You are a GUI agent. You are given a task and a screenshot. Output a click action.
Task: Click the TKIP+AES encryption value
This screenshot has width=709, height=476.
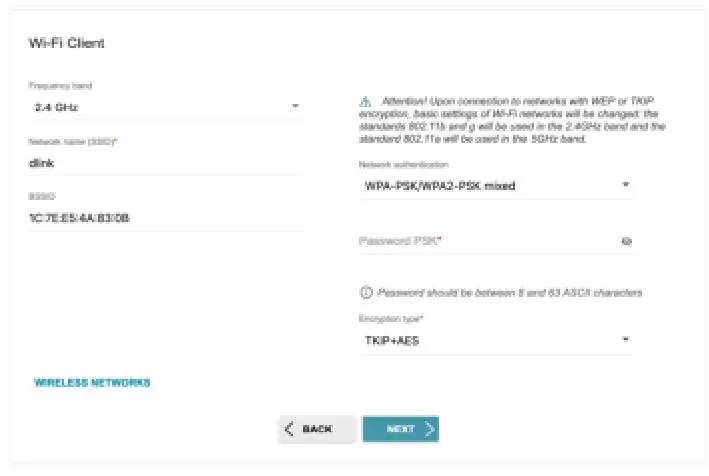point(390,340)
